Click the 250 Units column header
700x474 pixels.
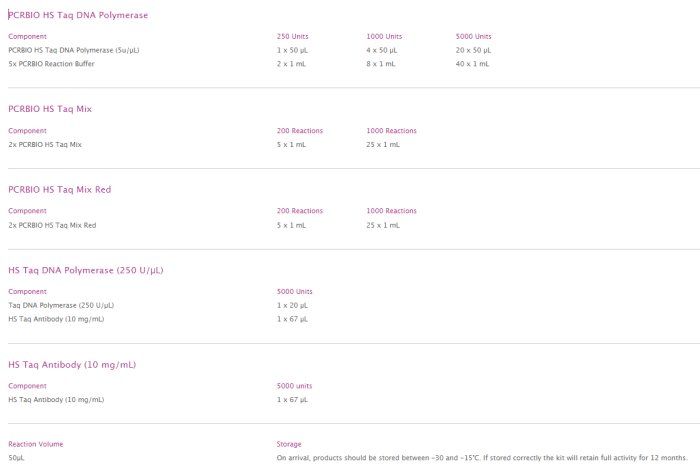[x=293, y=36]
